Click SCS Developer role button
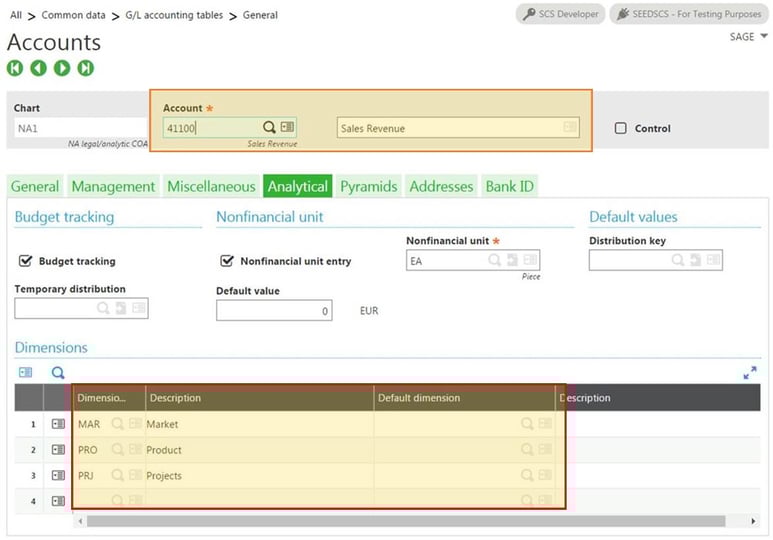This screenshot has height=540, width=773. click(x=561, y=14)
